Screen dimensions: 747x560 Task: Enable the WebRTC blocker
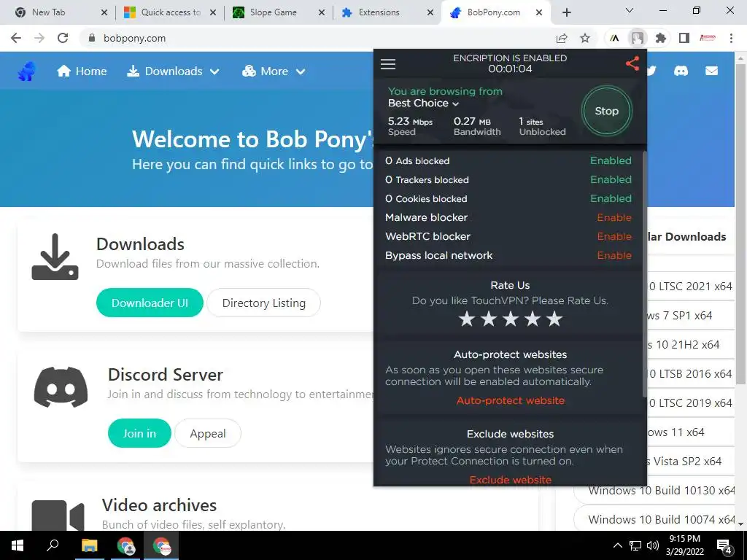coord(614,237)
